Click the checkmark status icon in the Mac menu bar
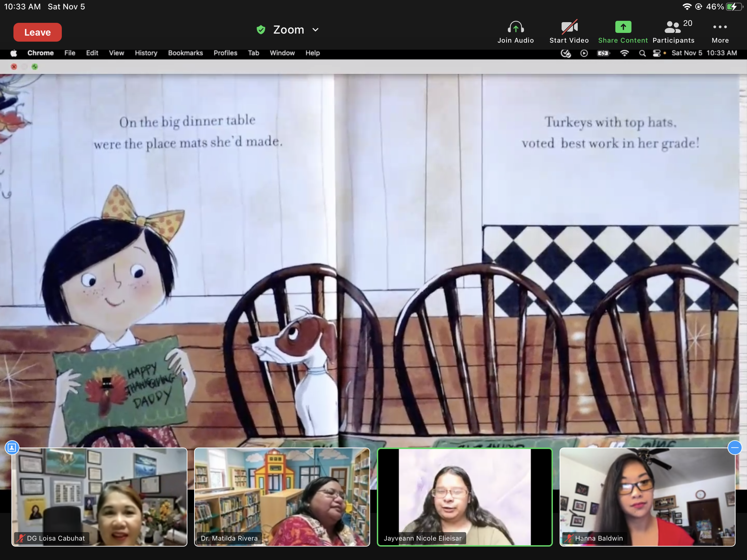The image size is (747, 560). click(x=566, y=53)
